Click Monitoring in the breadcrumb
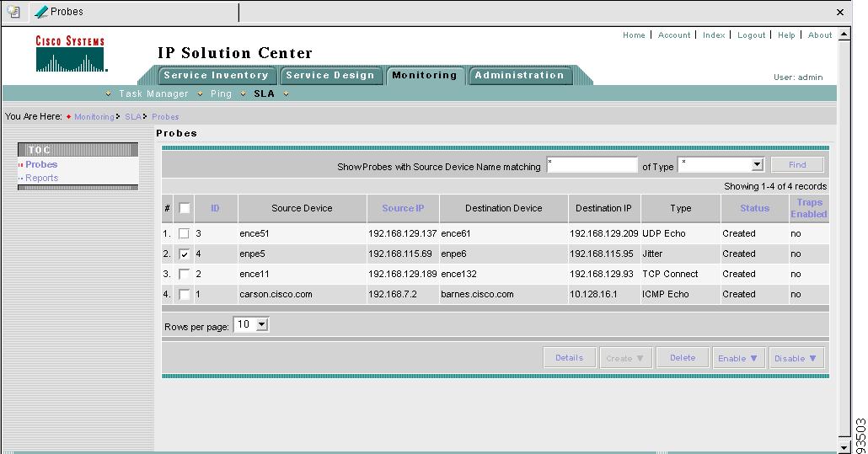 point(94,117)
